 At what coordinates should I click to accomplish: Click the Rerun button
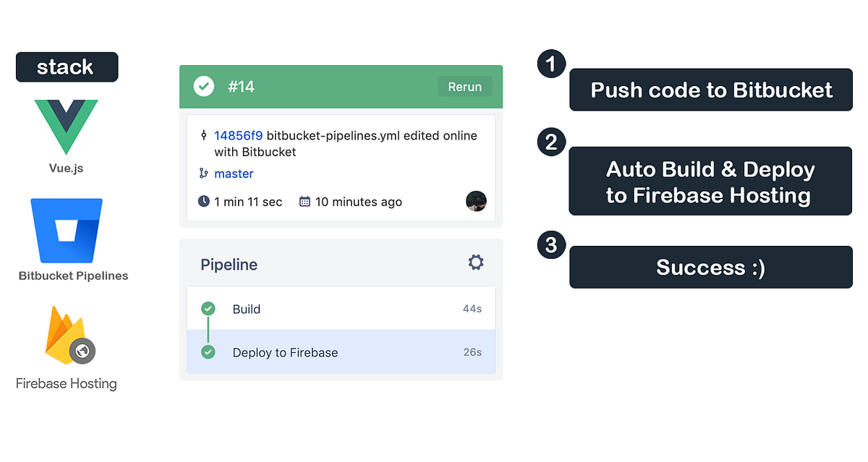[464, 86]
